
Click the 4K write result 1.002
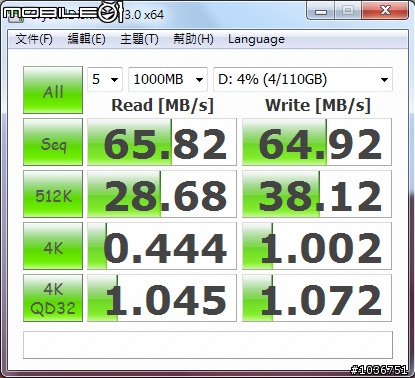pos(317,246)
